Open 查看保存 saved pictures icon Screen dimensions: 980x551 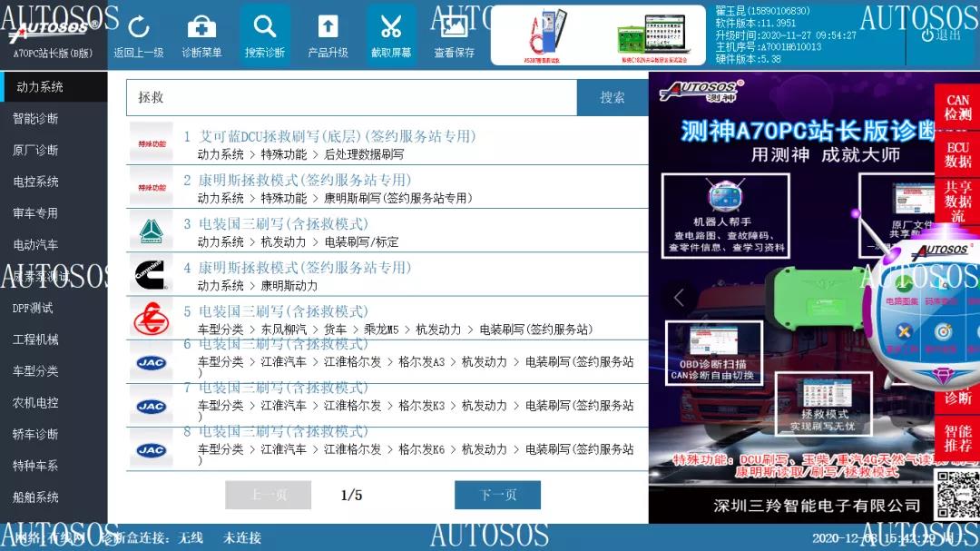455,35
